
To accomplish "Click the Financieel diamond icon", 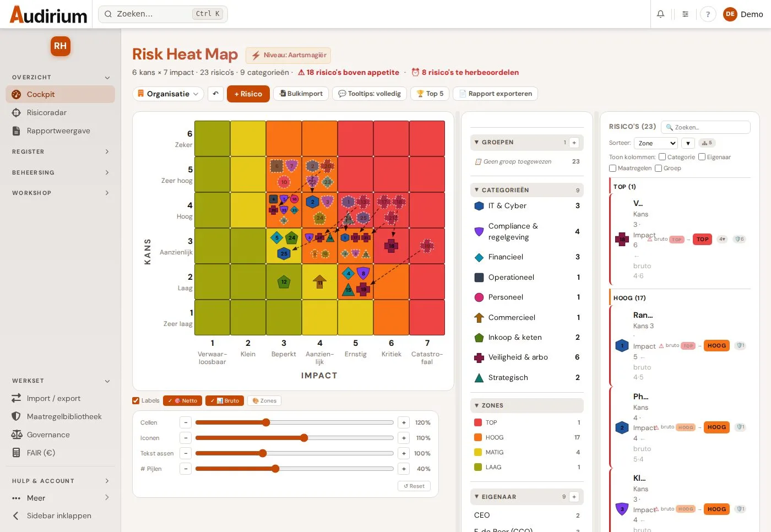I will coord(479,257).
